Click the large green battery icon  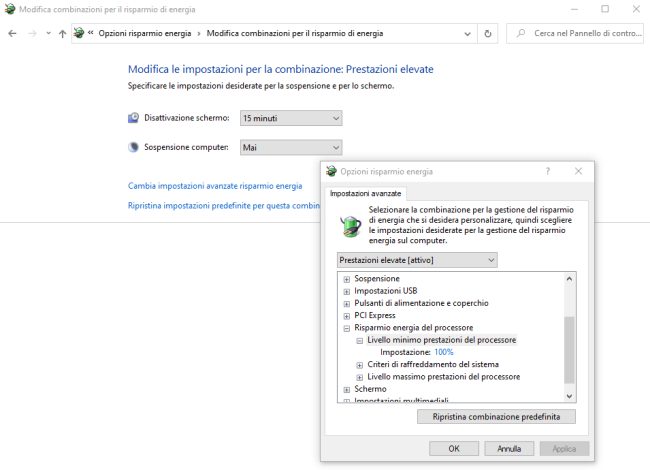click(351, 226)
